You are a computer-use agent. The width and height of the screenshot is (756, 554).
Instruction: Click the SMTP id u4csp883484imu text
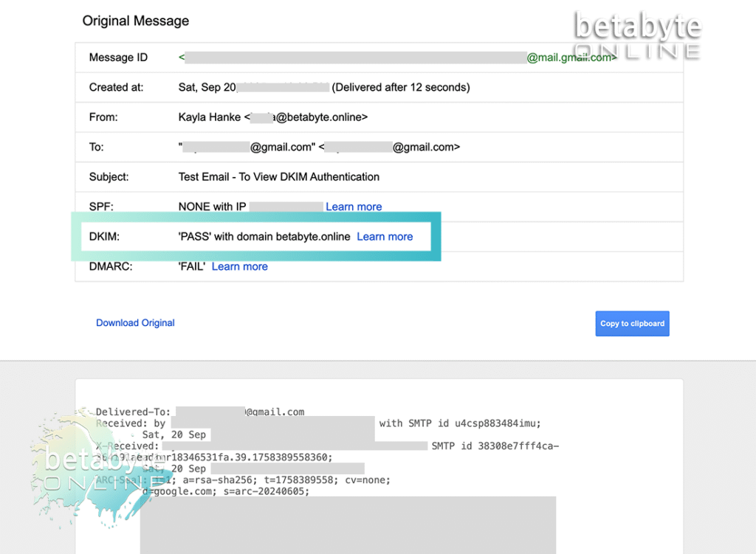[x=460, y=423]
